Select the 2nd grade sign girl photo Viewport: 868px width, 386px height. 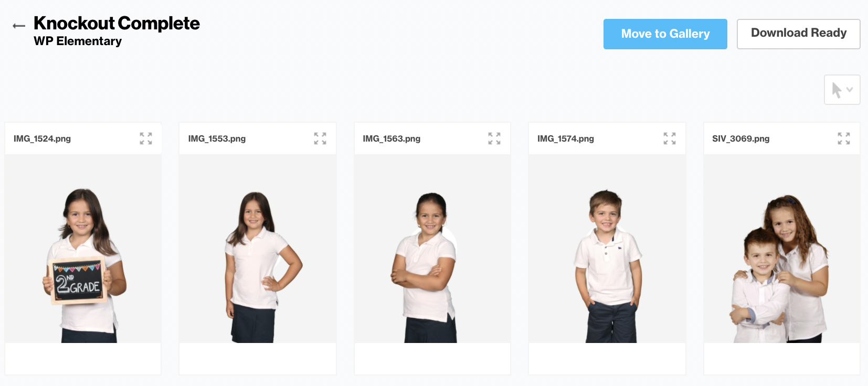coord(83,249)
